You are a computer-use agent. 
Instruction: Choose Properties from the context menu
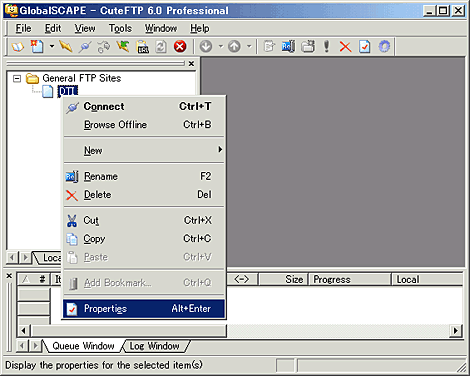tap(144, 309)
